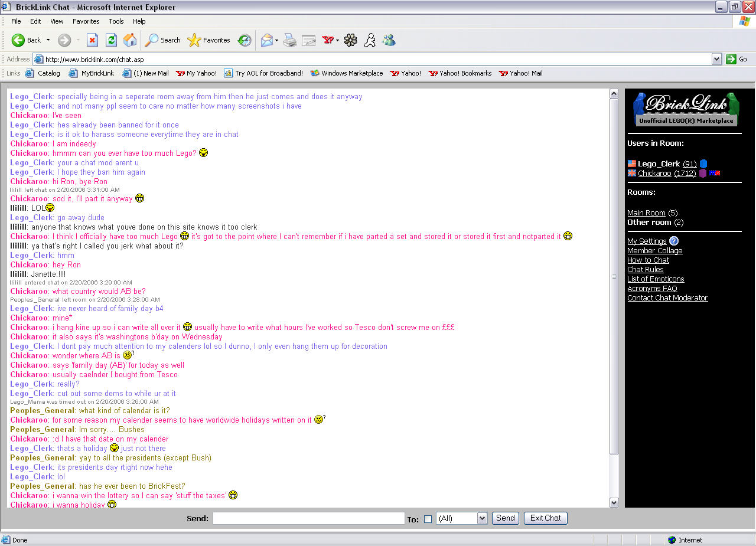Click the Print icon in the toolbar
This screenshot has width=756, height=546.
coord(289,40)
